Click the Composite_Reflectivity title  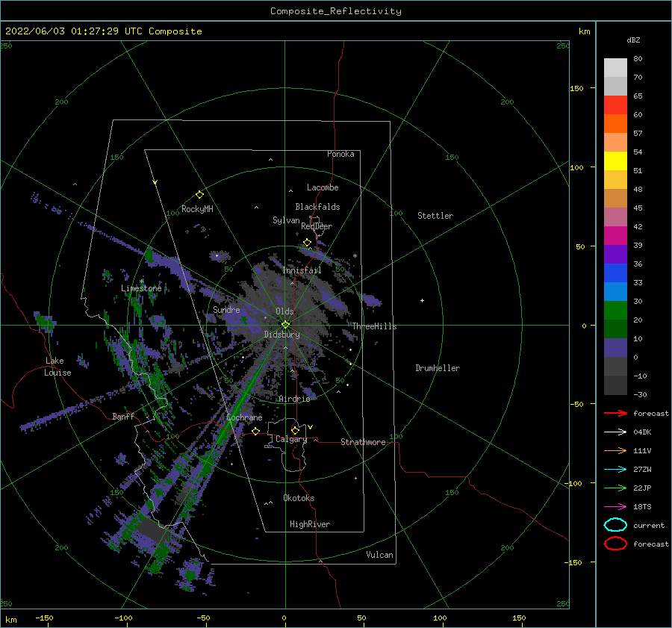(x=335, y=11)
